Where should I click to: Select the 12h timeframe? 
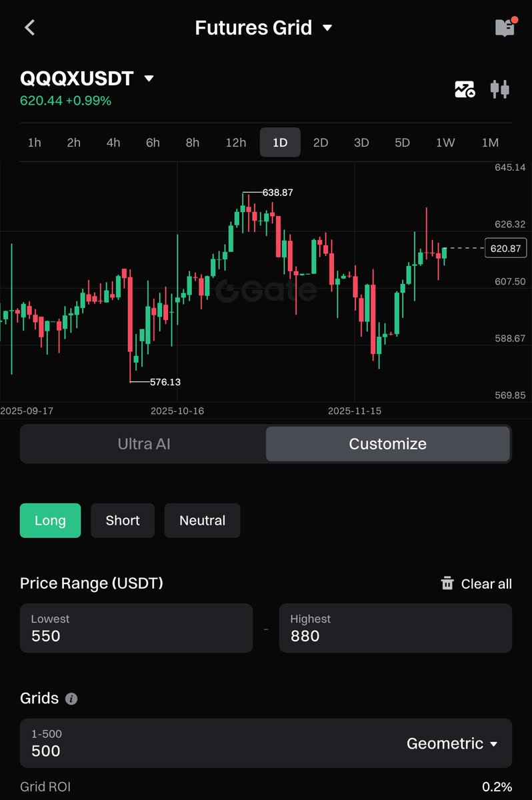(x=236, y=143)
